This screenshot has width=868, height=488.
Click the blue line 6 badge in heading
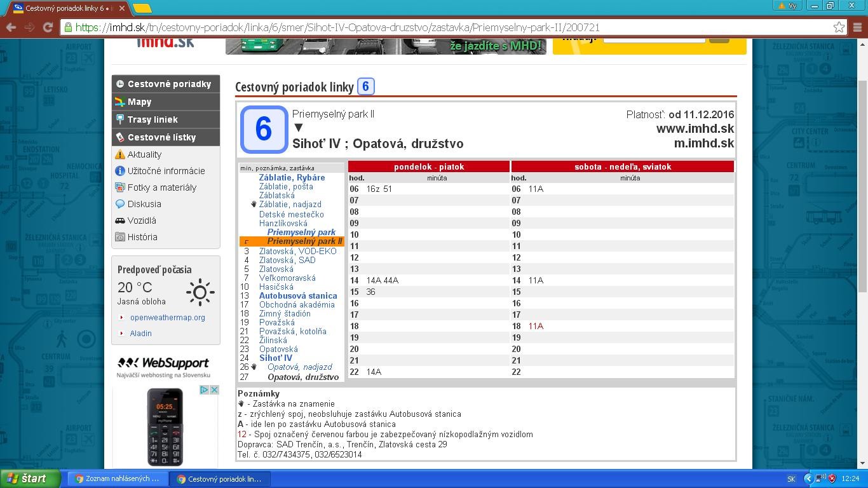click(365, 86)
